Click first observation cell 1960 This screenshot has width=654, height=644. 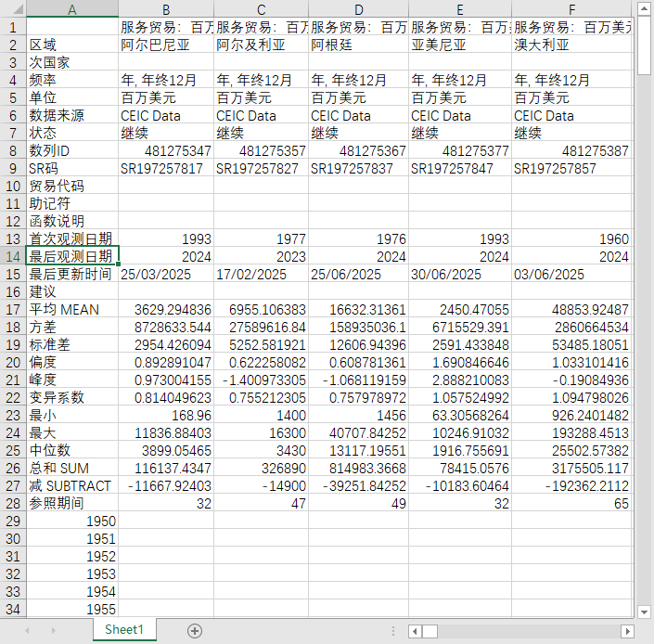coord(571,238)
